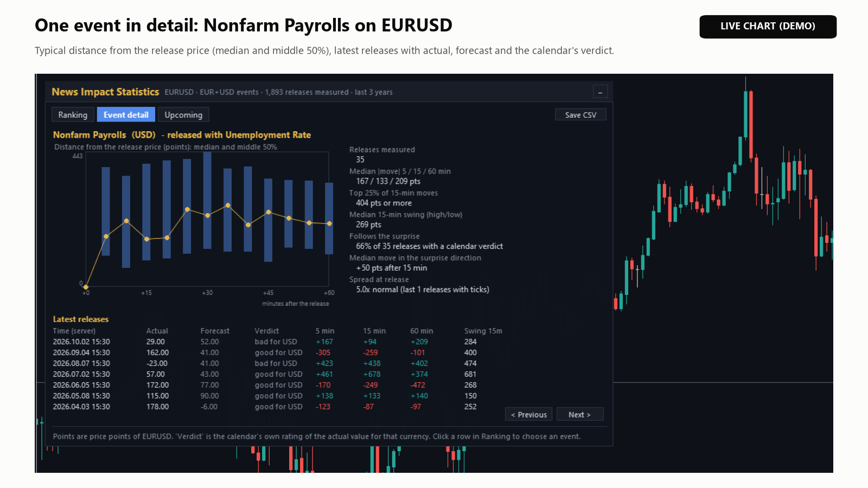The image size is (868, 488).
Task: Go to the Previous event
Action: pyautogui.click(x=528, y=415)
